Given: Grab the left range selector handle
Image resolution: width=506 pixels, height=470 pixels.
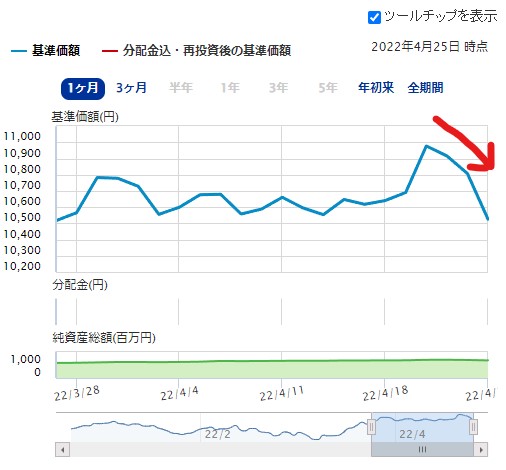Looking at the screenshot, I should coord(371,427).
